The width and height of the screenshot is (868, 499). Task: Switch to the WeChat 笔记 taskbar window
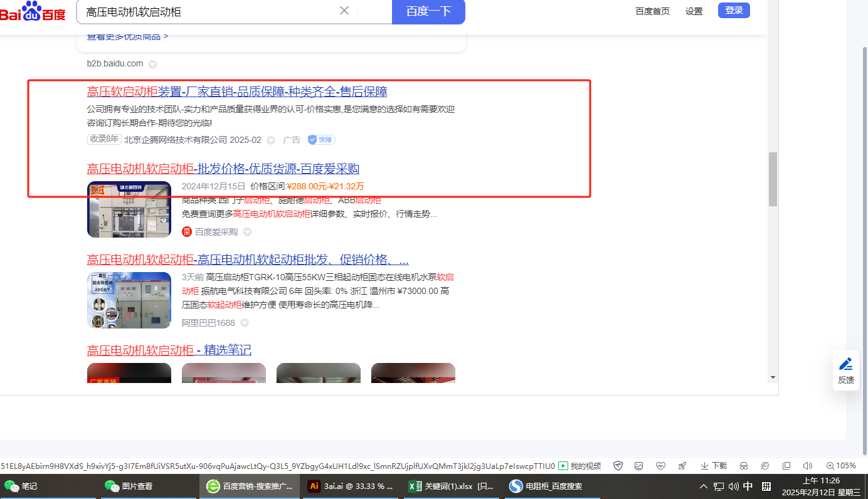coord(48,486)
